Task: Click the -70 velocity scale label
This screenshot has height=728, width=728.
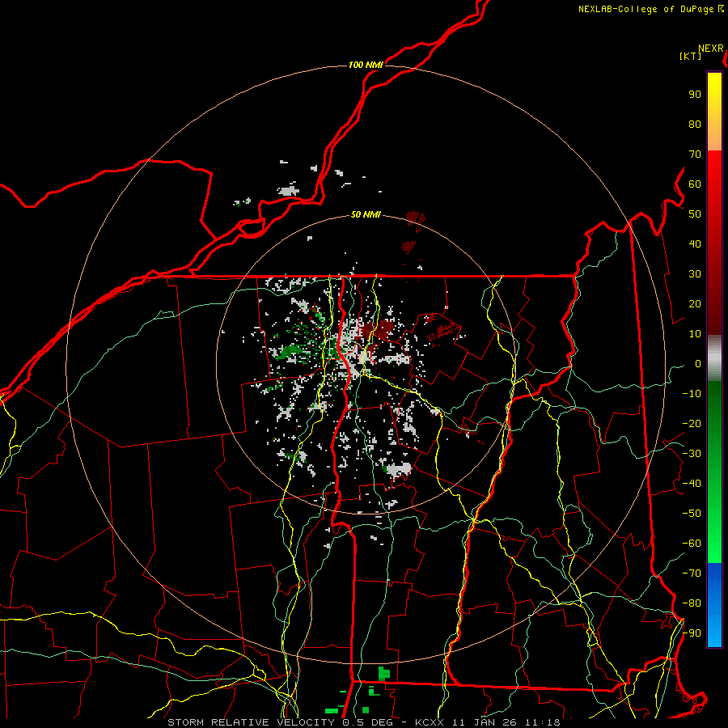Action: point(692,574)
